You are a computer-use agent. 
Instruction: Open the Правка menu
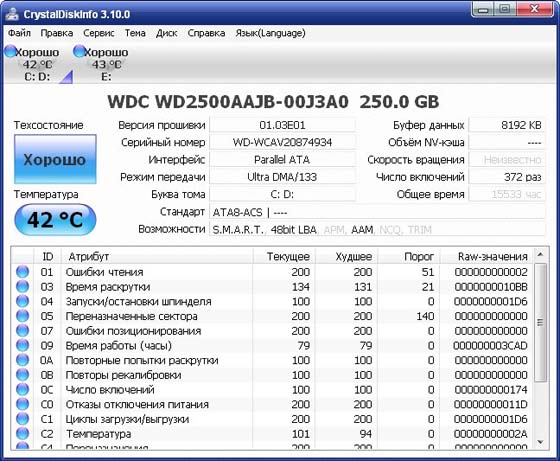coord(57,33)
